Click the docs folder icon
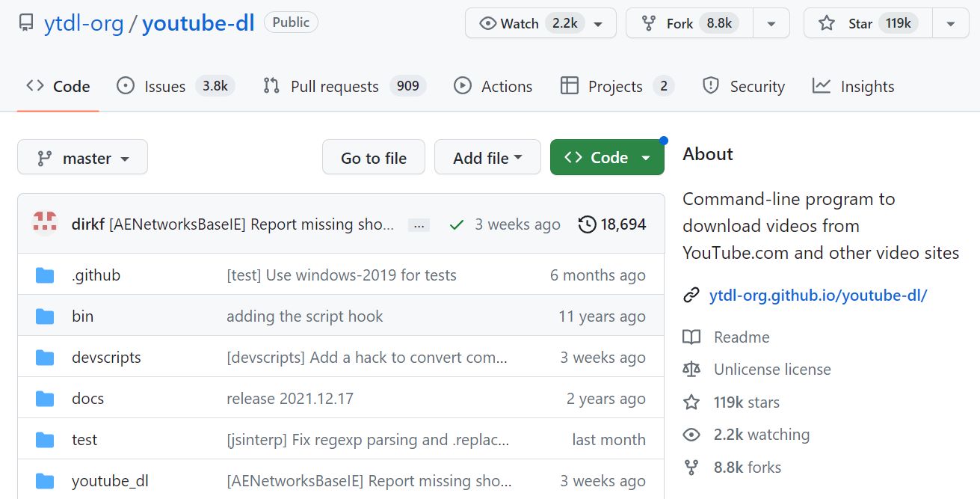This screenshot has height=499, width=980. pos(45,399)
